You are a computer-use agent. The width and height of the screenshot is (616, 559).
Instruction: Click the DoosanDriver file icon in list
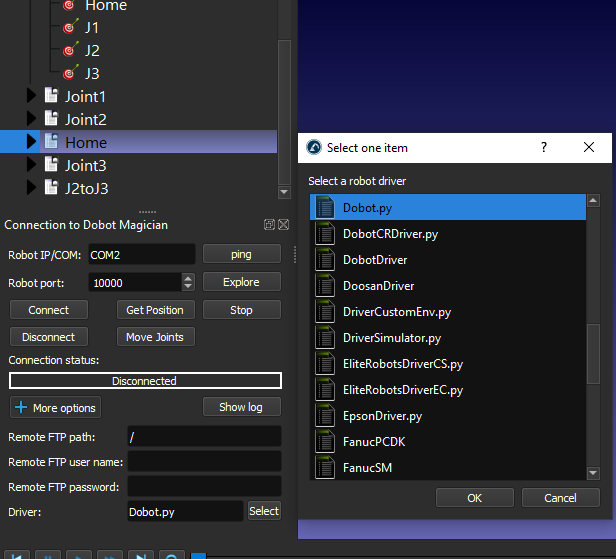(325, 285)
